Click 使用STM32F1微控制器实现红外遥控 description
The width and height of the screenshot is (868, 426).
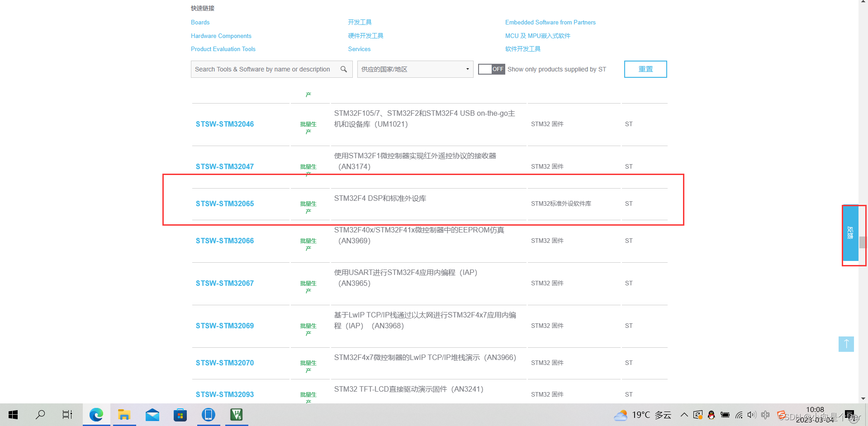pos(415,161)
